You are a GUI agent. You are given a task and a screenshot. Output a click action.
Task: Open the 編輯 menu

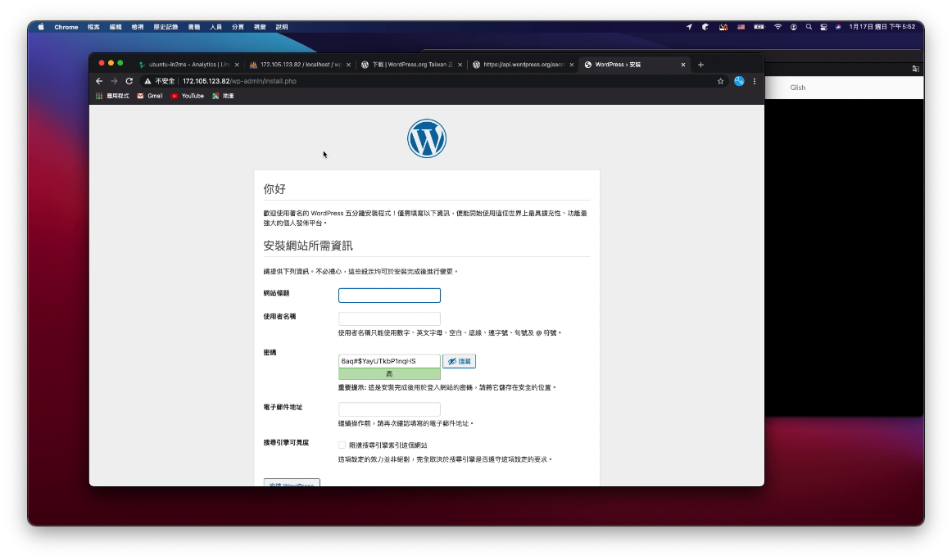coord(116,27)
